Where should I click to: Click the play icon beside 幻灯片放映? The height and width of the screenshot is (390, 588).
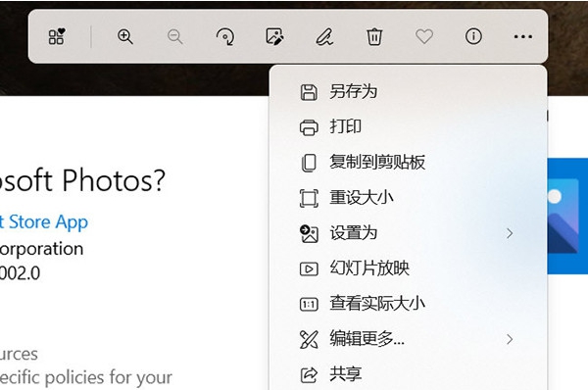click(x=309, y=268)
